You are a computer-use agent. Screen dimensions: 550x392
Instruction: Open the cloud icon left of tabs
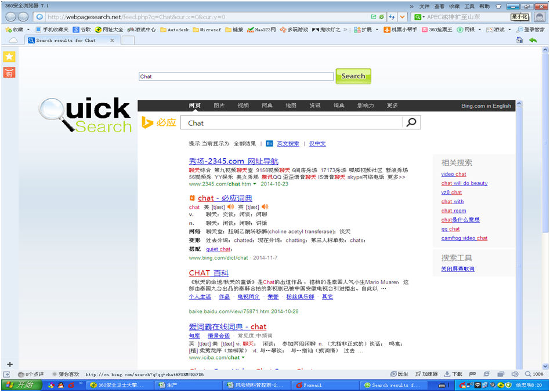point(13,41)
